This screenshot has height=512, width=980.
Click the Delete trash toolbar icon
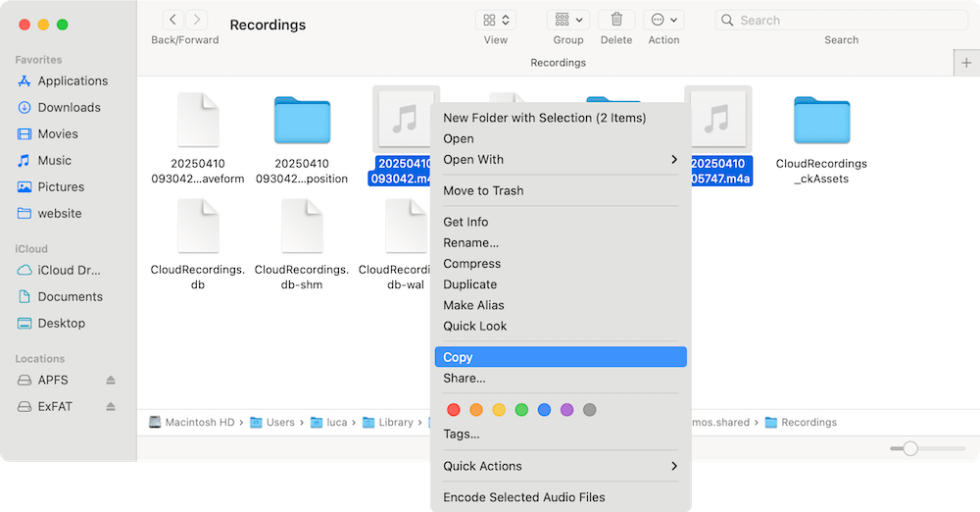[x=616, y=20]
